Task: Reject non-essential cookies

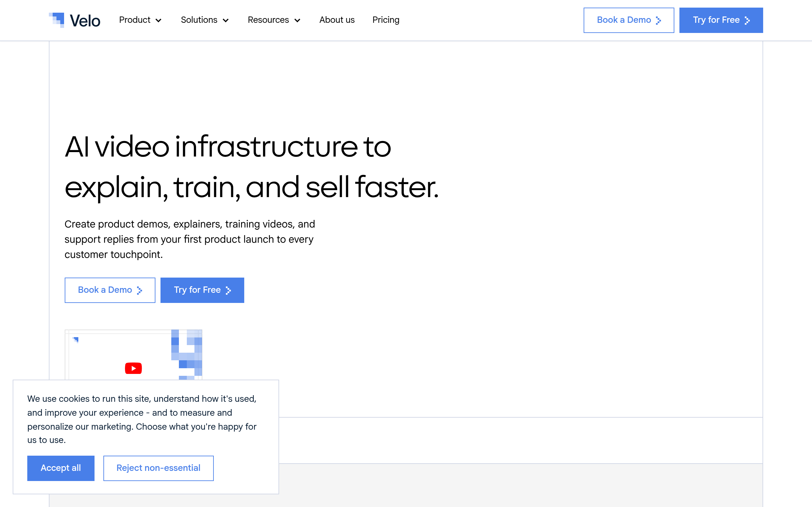Action: tap(158, 468)
